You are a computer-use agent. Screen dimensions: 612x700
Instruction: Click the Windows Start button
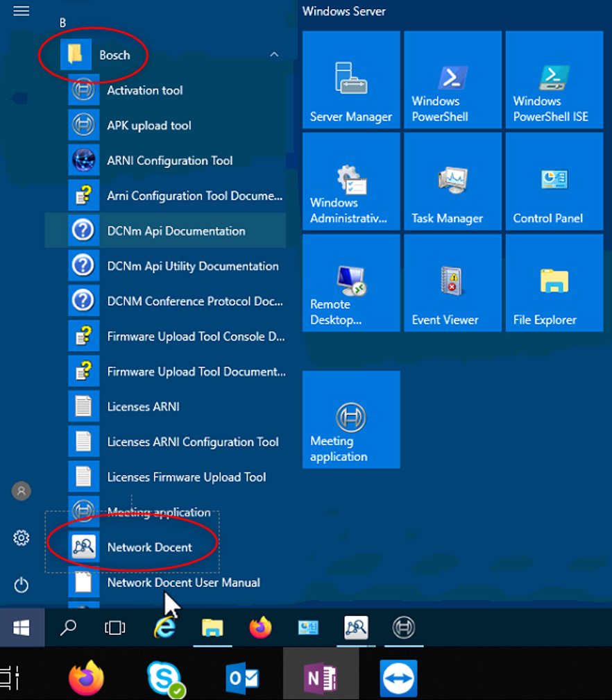pos(22,628)
